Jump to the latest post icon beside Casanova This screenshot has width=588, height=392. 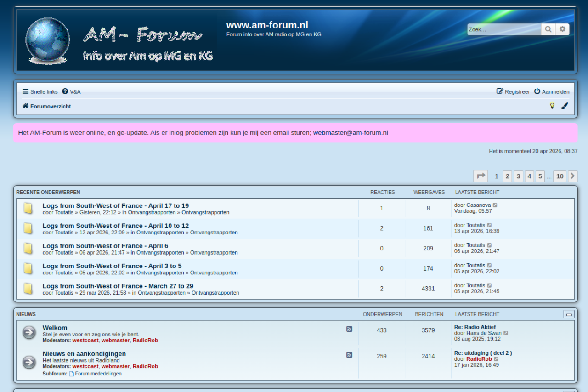(495, 205)
